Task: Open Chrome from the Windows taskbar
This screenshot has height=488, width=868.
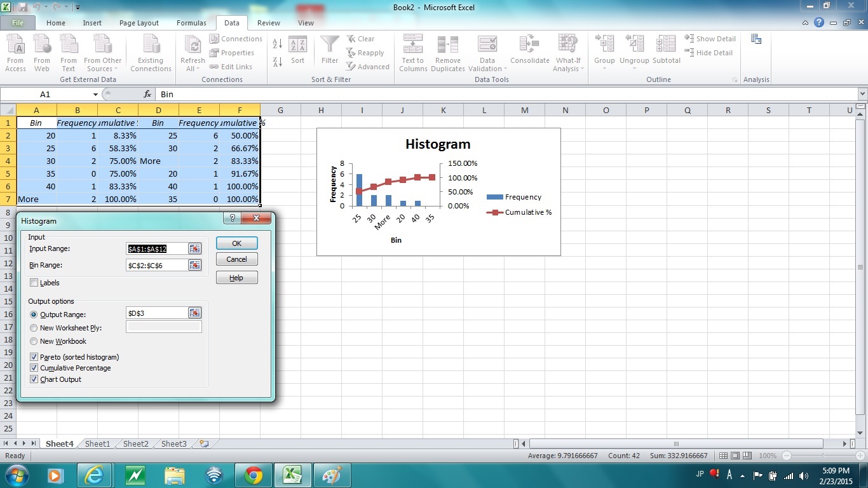Action: 254,475
